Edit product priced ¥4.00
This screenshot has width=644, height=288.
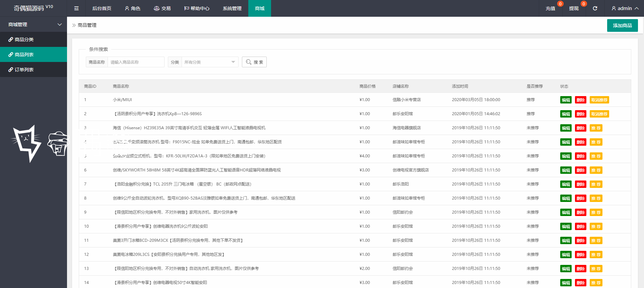point(566,156)
